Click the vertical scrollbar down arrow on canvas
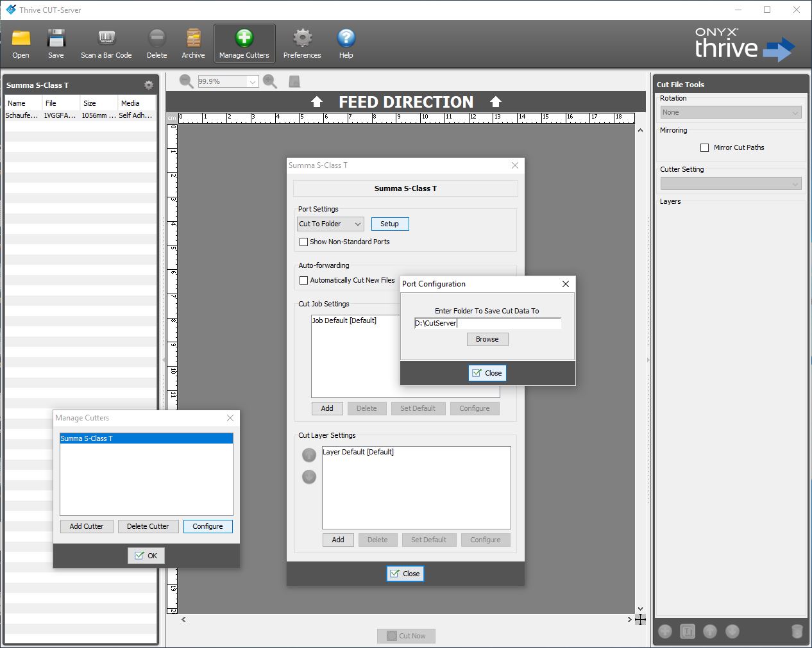The height and width of the screenshot is (648, 812). click(x=640, y=609)
